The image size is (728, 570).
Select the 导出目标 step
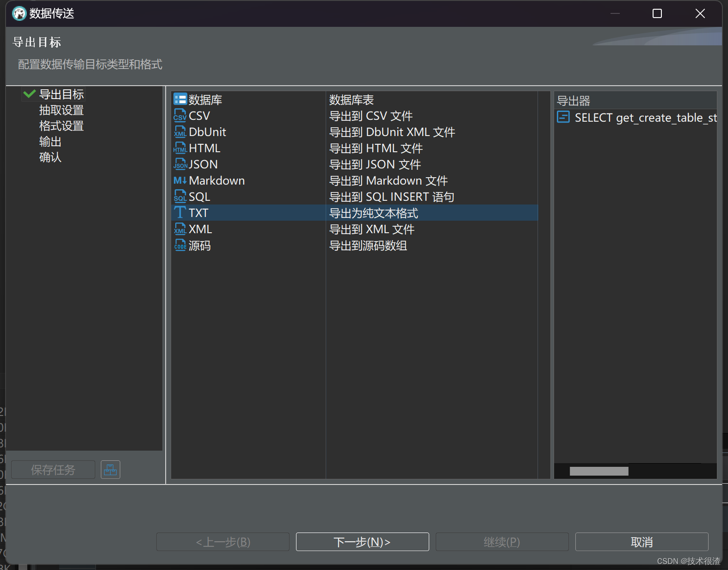[62, 94]
